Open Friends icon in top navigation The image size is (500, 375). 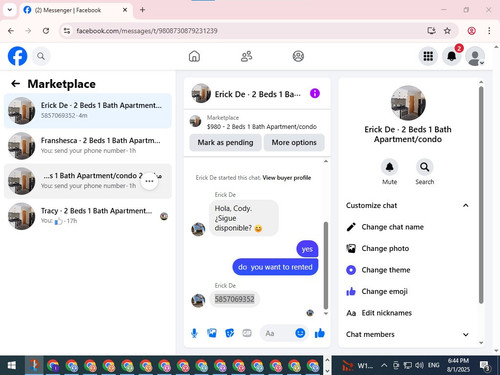point(246,56)
